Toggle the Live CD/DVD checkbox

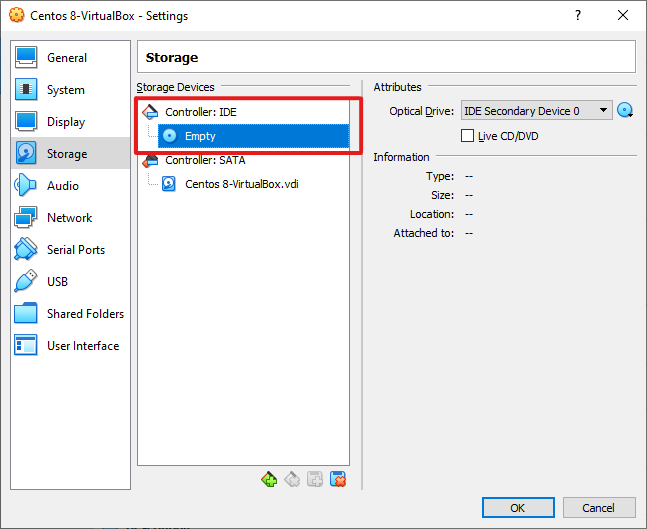(x=467, y=136)
